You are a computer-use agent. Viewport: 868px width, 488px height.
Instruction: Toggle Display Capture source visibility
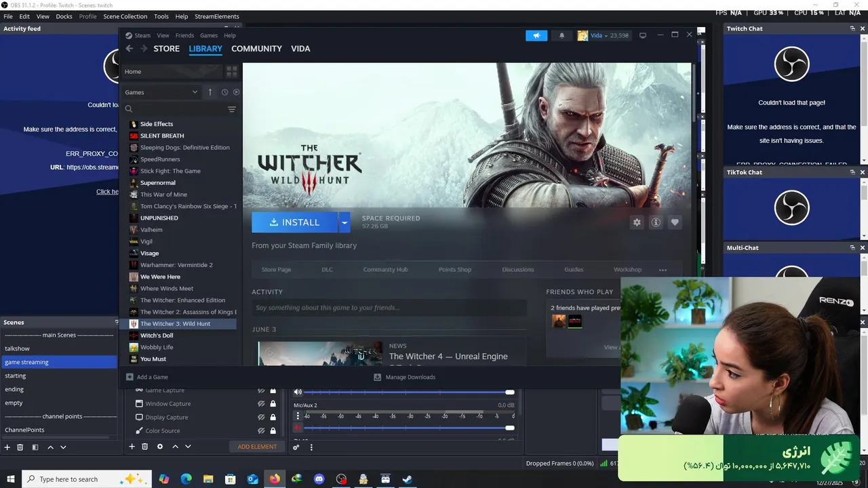(x=261, y=418)
